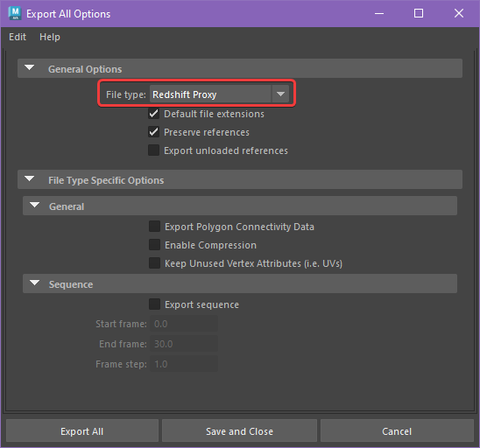Collapse the General subsection triangle
Image resolution: width=480 pixels, height=448 pixels.
click(x=34, y=205)
